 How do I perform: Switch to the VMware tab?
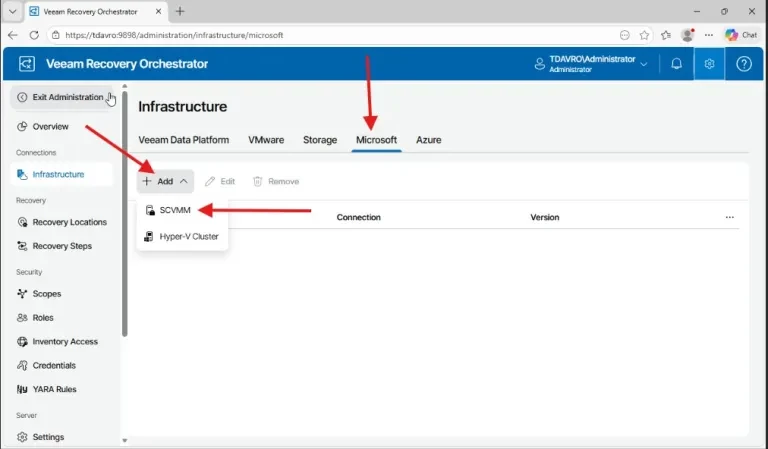[266, 140]
